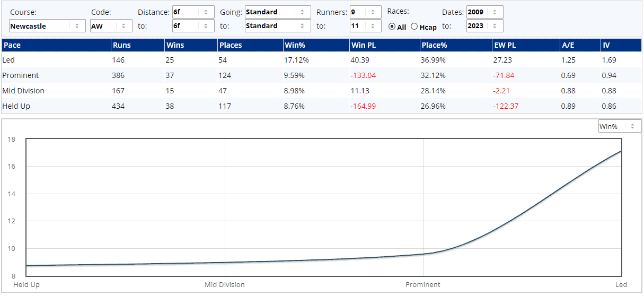The height and width of the screenshot is (296, 644).
Task: Click the Led endpoint on the chart line
Action: (621, 151)
